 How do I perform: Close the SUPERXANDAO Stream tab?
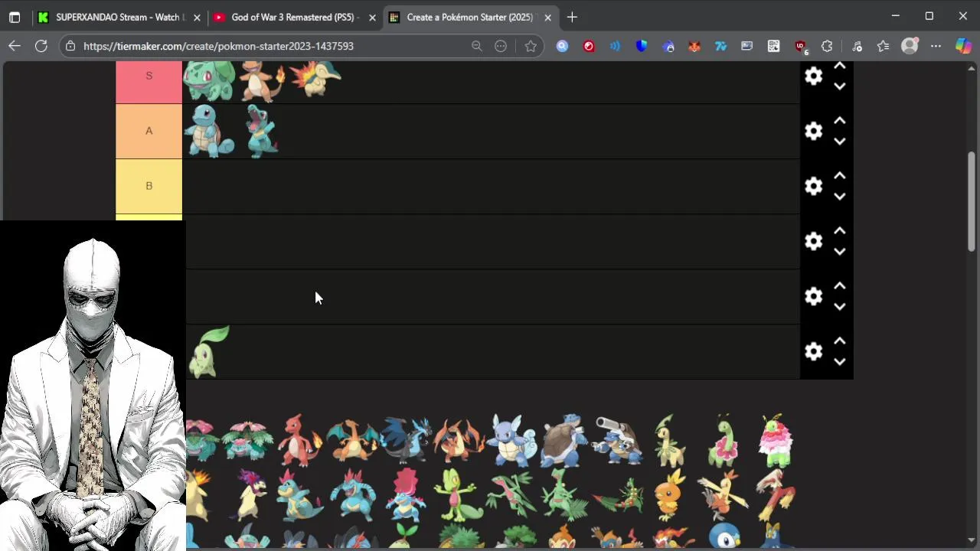tap(198, 17)
